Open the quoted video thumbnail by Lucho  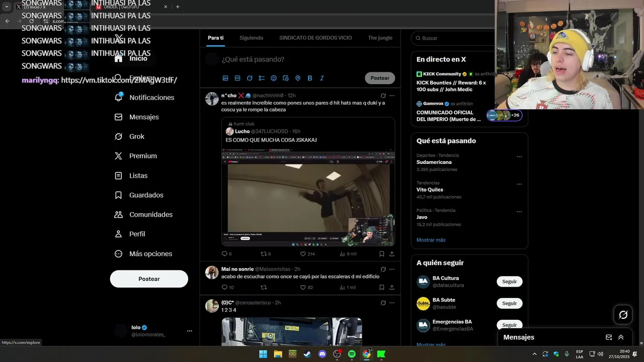(x=308, y=198)
